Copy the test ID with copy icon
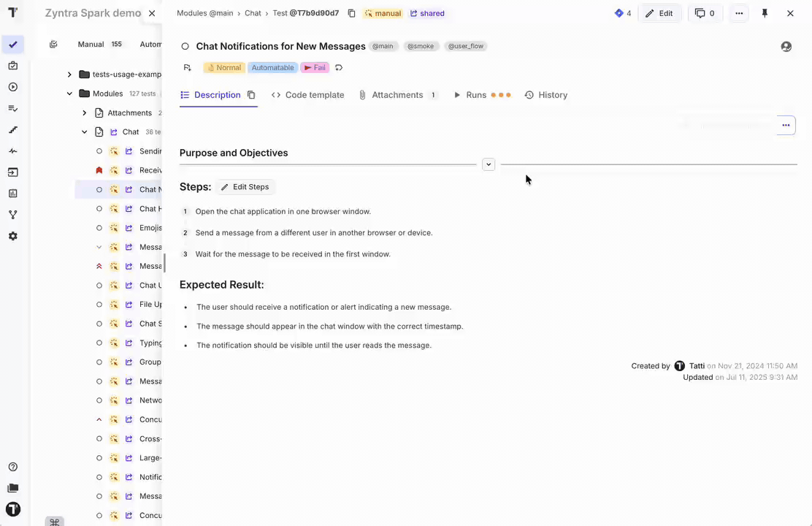Screen dimensions: 812x526 (351, 13)
